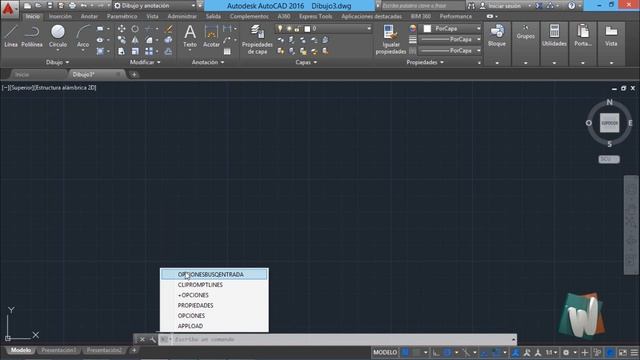Expand the Anotación panel
This screenshot has height=360, width=640.
208,62
